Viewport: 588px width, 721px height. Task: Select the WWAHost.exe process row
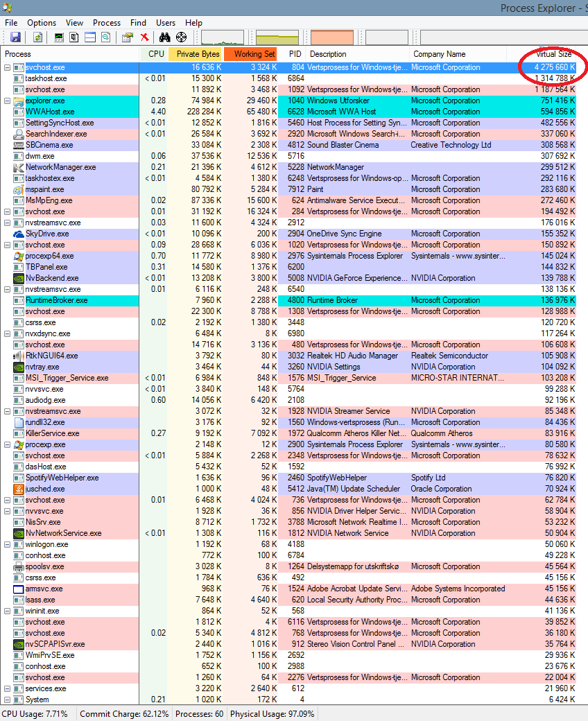coord(288,112)
